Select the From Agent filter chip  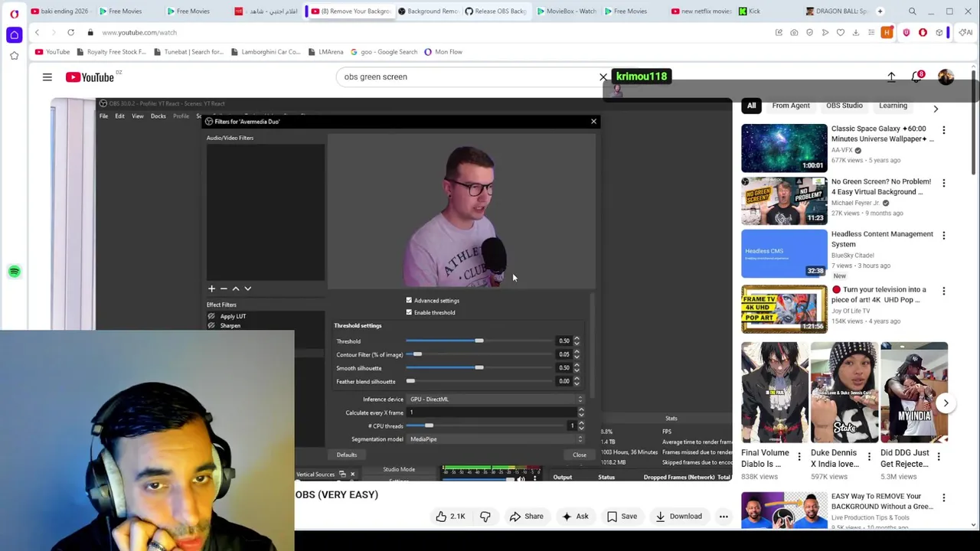(x=791, y=106)
